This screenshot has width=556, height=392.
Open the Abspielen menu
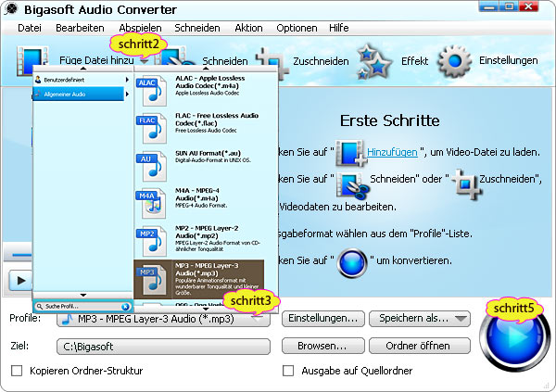tap(141, 28)
